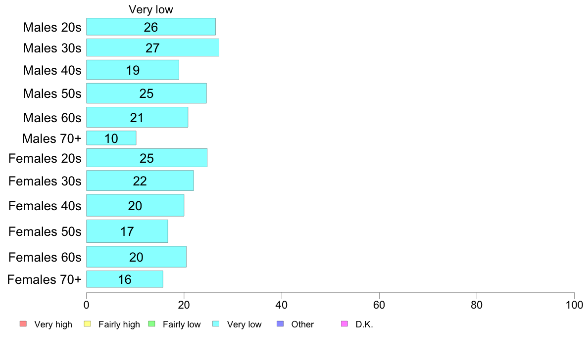
Task: Select the Males 30s bar showing 27
Action: pos(152,47)
